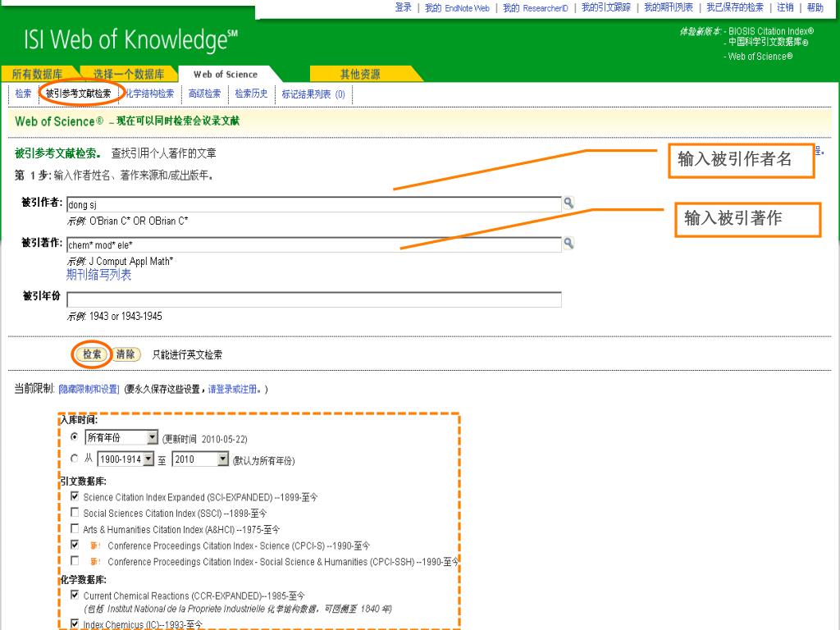
Task: Open 中国科学引文数据库 link
Action: (768, 42)
